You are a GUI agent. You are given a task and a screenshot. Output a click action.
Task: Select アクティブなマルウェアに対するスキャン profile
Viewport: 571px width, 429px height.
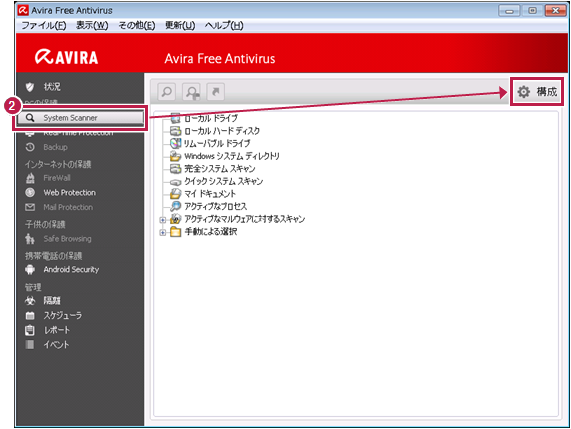pos(245,219)
